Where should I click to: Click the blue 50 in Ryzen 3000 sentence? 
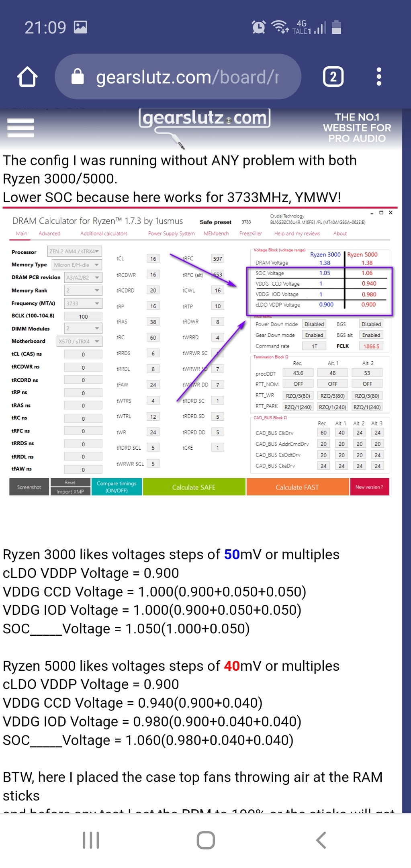[232, 554]
